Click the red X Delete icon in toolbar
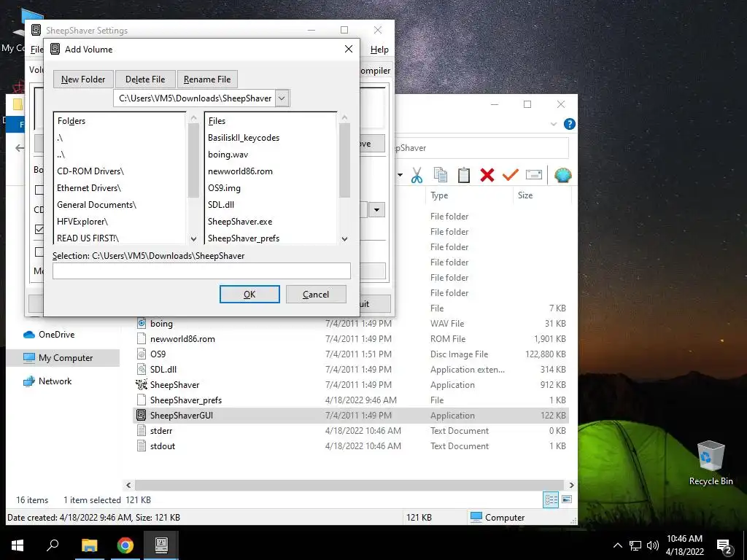Image resolution: width=747 pixels, height=560 pixels. point(487,175)
